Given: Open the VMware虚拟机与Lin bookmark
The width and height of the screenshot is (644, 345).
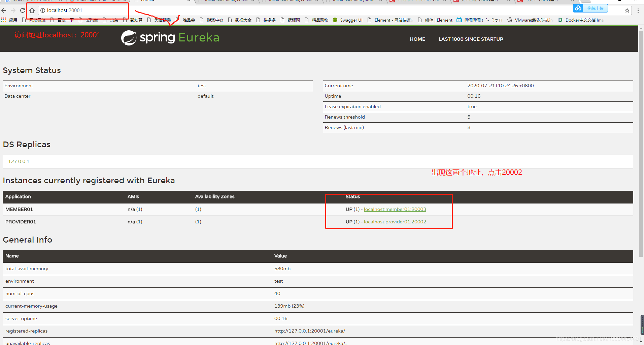Looking at the screenshot, I should 530,20.
